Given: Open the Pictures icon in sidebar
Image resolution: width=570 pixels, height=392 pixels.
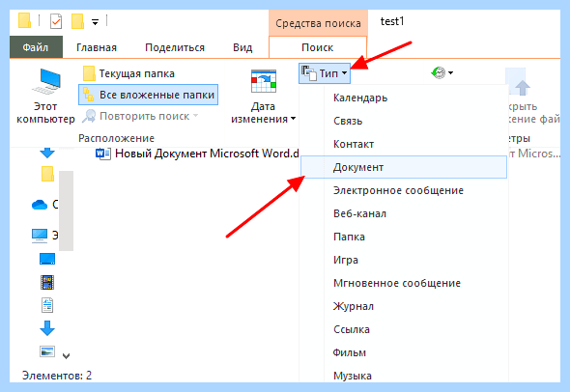Looking at the screenshot, I should pyautogui.click(x=47, y=351).
